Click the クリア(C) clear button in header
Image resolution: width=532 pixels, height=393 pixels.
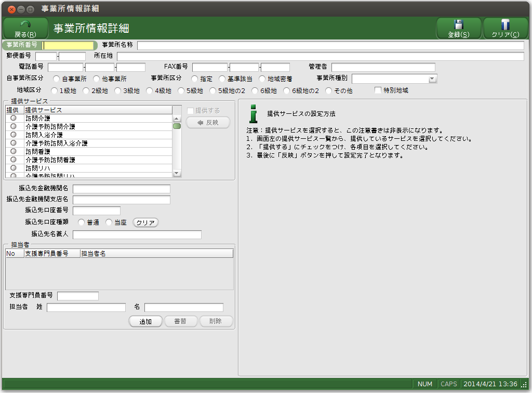click(506, 28)
